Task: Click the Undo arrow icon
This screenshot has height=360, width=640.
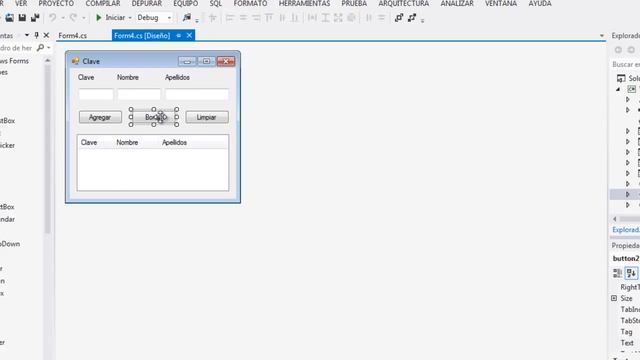Action: [53, 18]
